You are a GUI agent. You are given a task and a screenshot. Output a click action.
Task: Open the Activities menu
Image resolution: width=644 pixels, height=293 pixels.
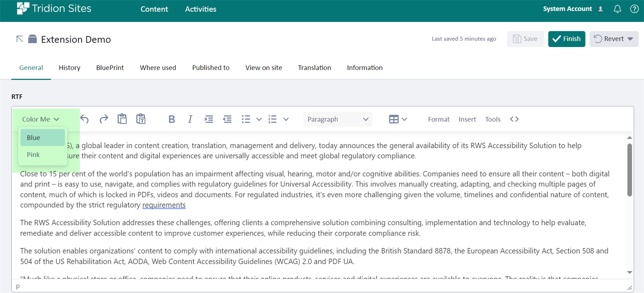[200, 9]
